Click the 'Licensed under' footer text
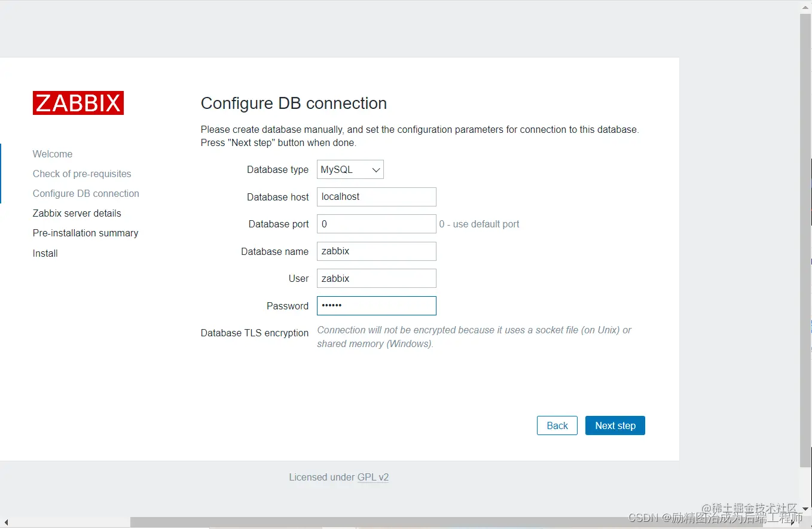Viewport: 812px width, 529px height. (322, 477)
